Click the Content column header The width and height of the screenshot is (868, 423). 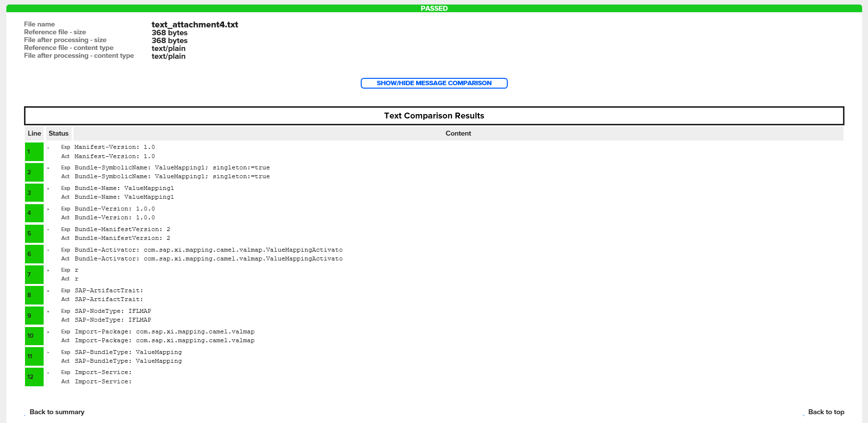[458, 133]
